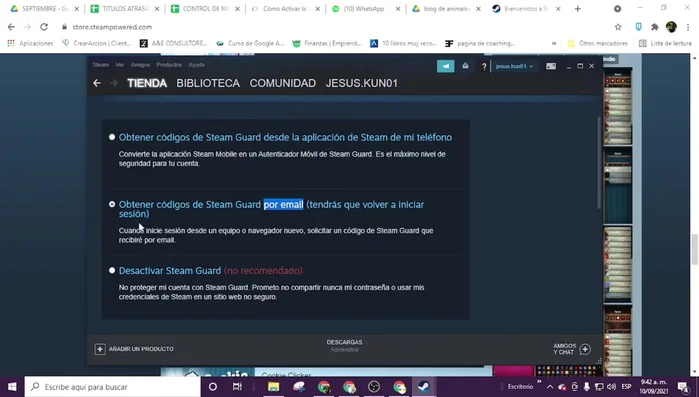
Task: Open the Steam inbox envelope icon
Action: (x=465, y=66)
